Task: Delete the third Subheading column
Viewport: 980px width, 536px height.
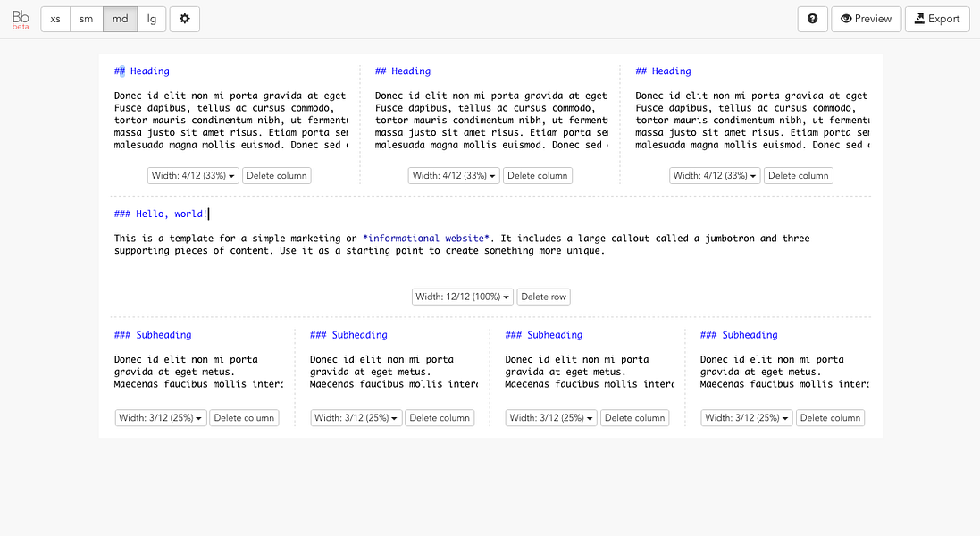Action: [635, 418]
